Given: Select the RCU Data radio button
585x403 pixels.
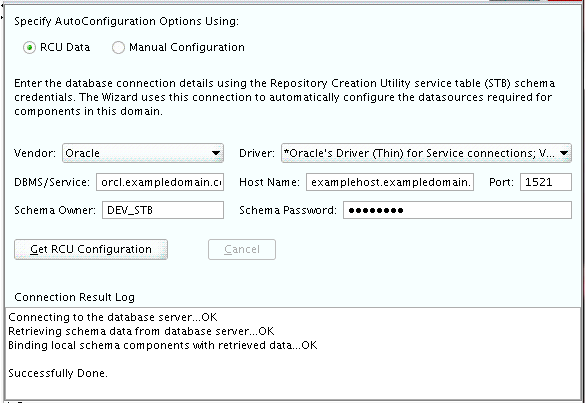Looking at the screenshot, I should 29,48.
